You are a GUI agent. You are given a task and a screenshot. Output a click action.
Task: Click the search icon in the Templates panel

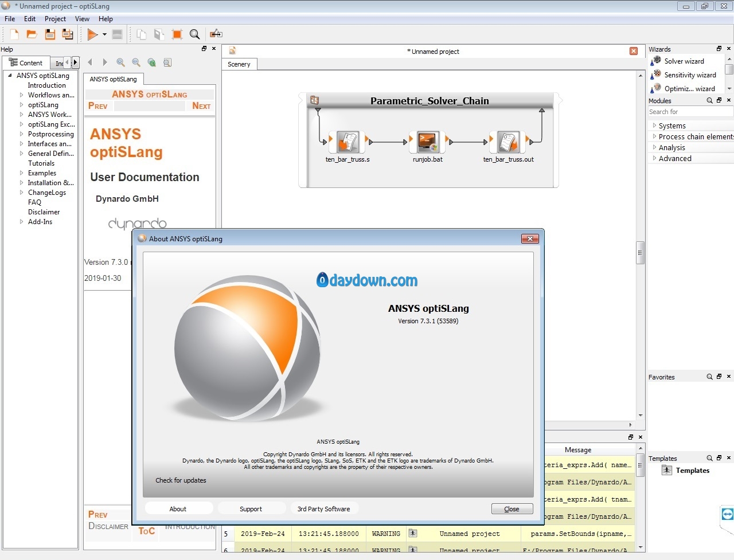coord(709,458)
